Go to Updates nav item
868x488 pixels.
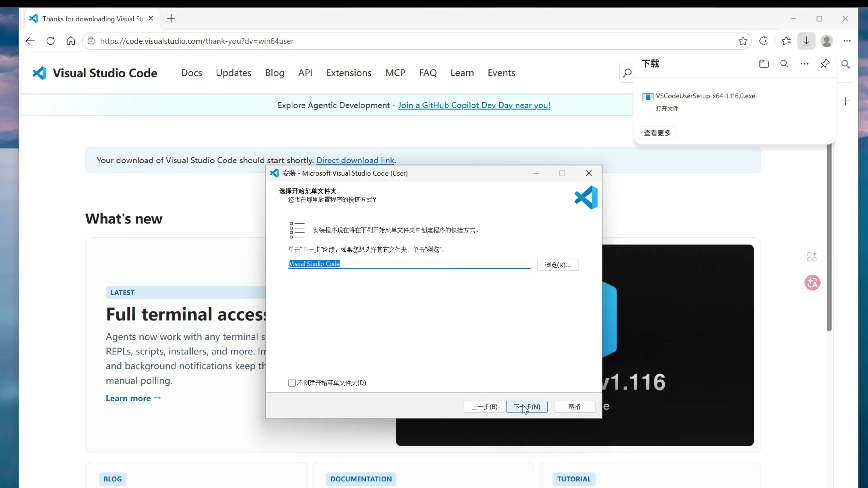pyautogui.click(x=234, y=73)
